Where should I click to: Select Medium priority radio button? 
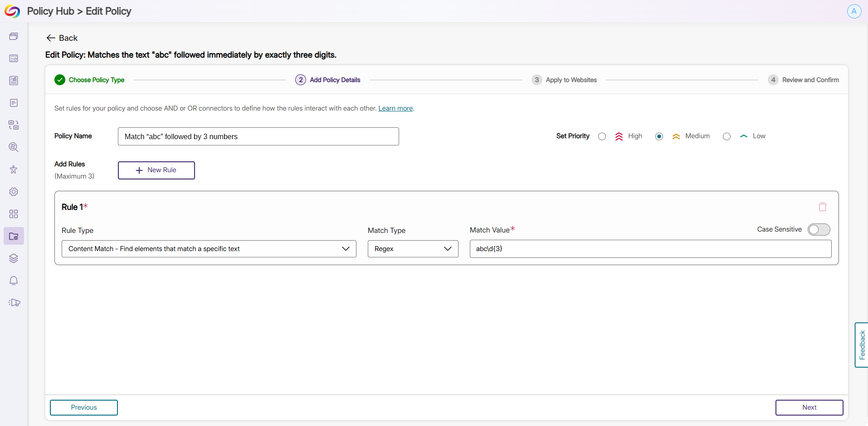[x=659, y=136]
